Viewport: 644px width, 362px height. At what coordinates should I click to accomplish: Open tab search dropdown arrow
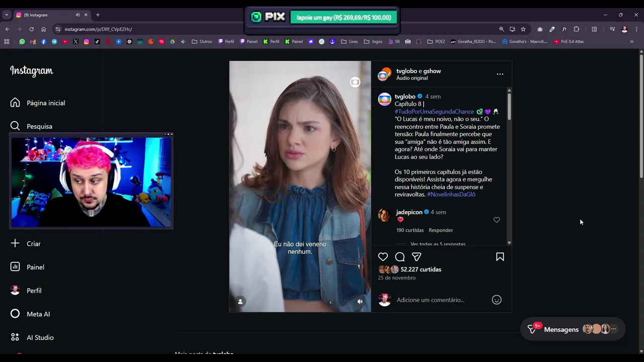[x=7, y=15]
